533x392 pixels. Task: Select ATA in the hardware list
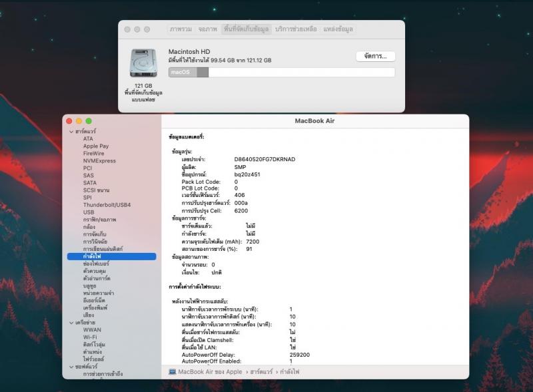point(88,138)
